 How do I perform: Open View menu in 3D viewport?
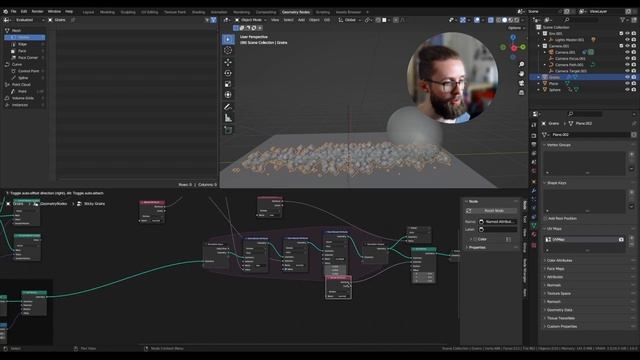tap(275, 20)
